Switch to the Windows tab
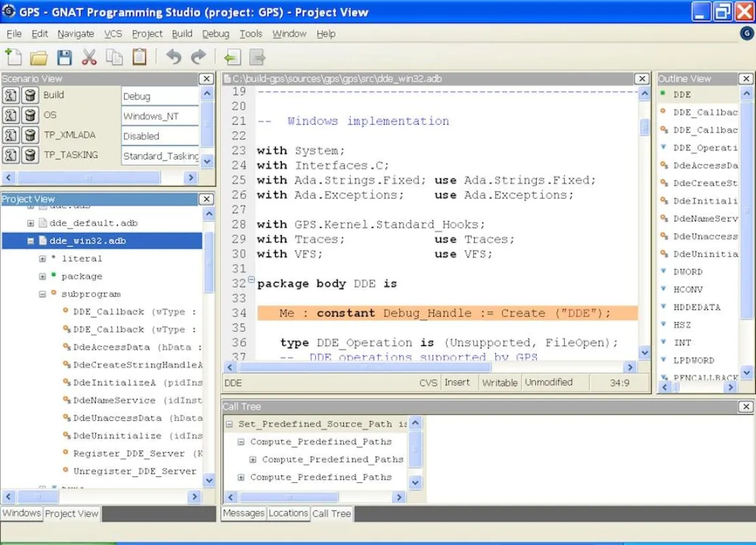 tap(21, 513)
